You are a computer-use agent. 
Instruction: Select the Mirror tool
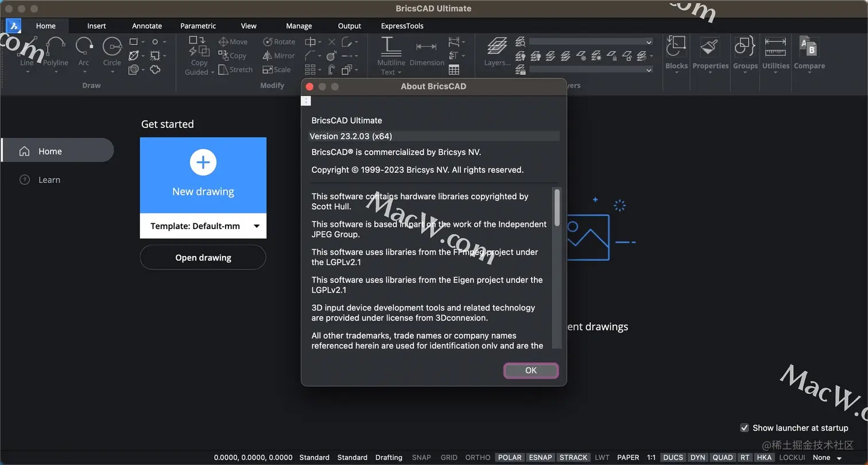pyautogui.click(x=279, y=56)
